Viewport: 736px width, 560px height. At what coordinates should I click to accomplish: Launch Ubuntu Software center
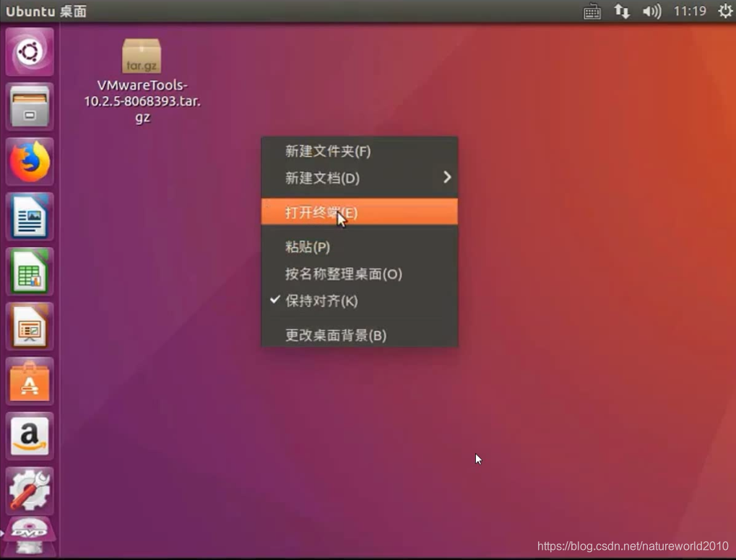pyautogui.click(x=30, y=381)
